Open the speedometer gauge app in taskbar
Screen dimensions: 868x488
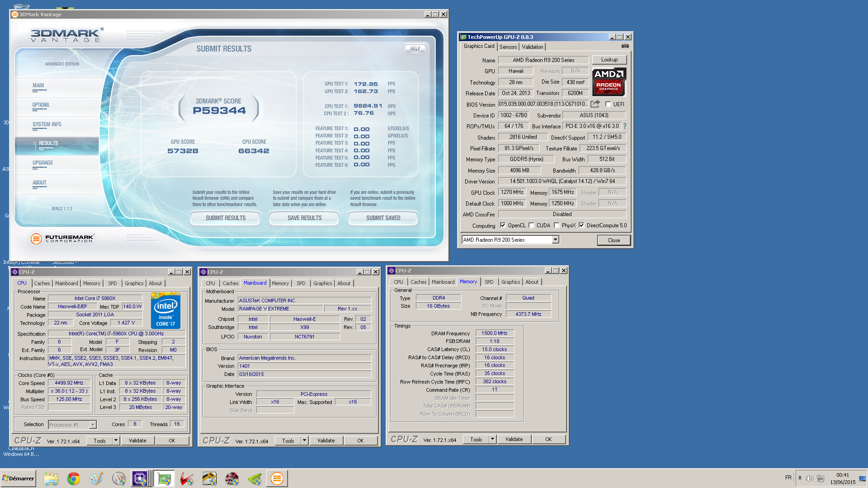click(118, 479)
